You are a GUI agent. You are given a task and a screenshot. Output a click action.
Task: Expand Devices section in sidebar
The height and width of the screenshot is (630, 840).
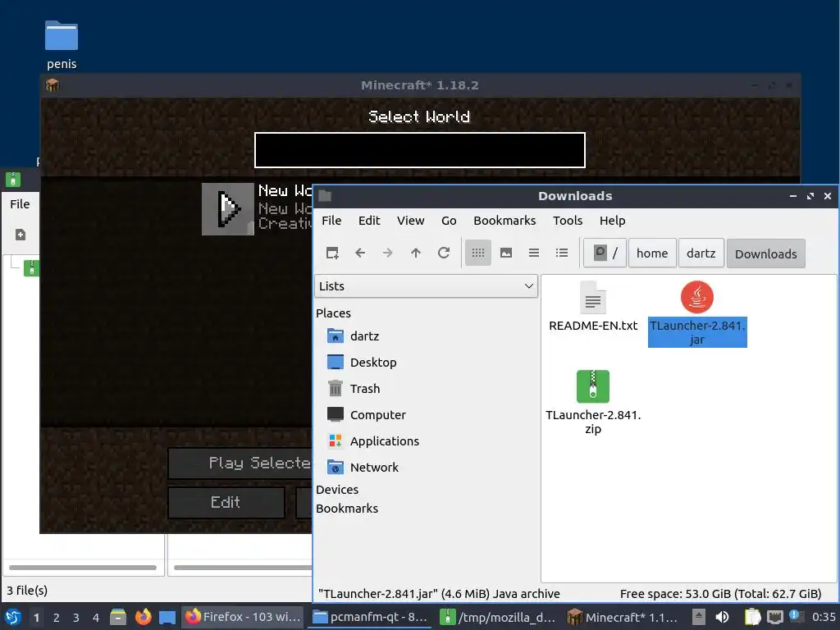(337, 490)
